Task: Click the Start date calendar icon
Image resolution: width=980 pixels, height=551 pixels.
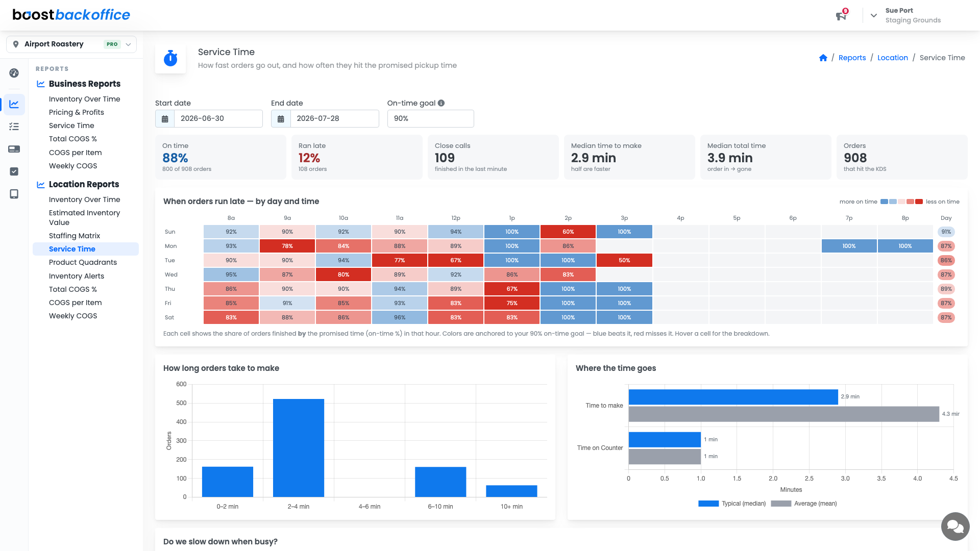Action: [165, 119]
